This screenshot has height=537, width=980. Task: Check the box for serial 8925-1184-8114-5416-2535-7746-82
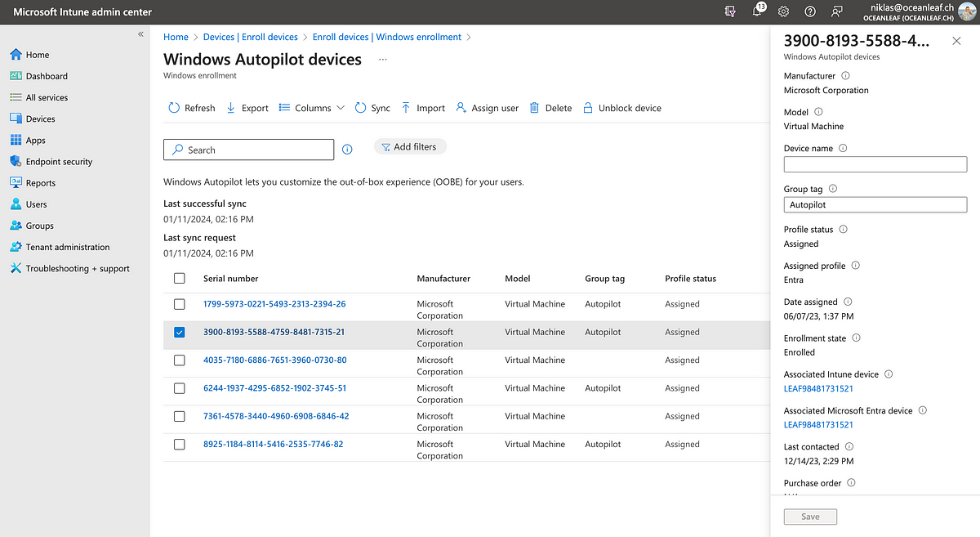pos(180,445)
